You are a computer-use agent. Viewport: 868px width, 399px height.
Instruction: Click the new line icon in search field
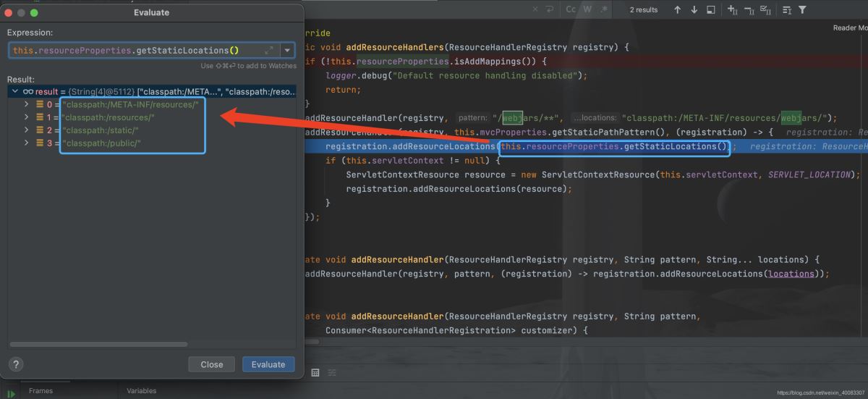point(550,9)
